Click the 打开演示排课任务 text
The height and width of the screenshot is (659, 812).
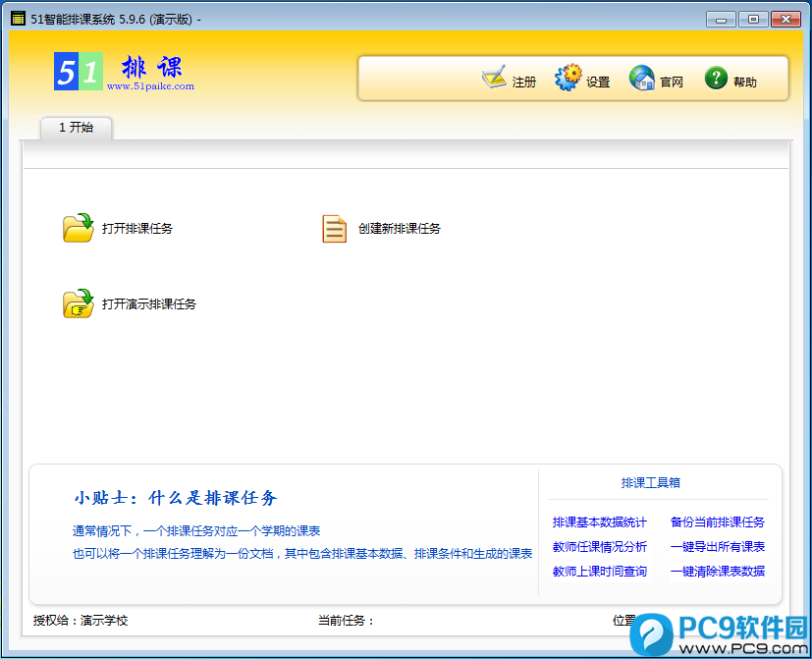point(149,304)
